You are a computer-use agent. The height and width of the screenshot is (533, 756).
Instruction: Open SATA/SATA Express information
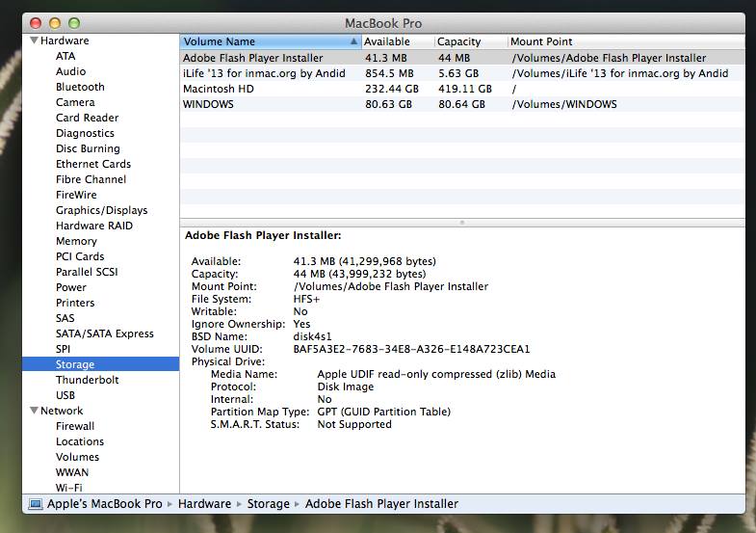pos(105,333)
